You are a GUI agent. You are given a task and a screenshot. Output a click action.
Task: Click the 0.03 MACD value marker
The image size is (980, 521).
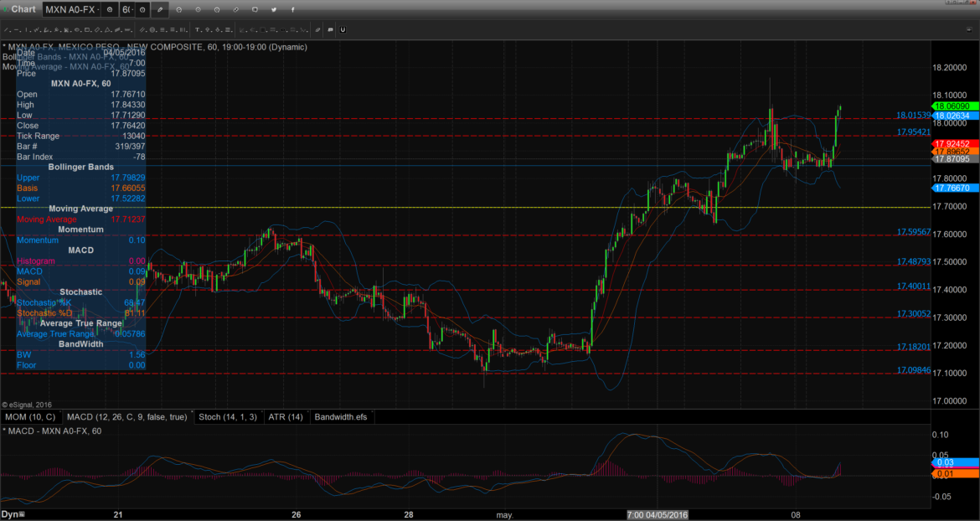point(955,463)
